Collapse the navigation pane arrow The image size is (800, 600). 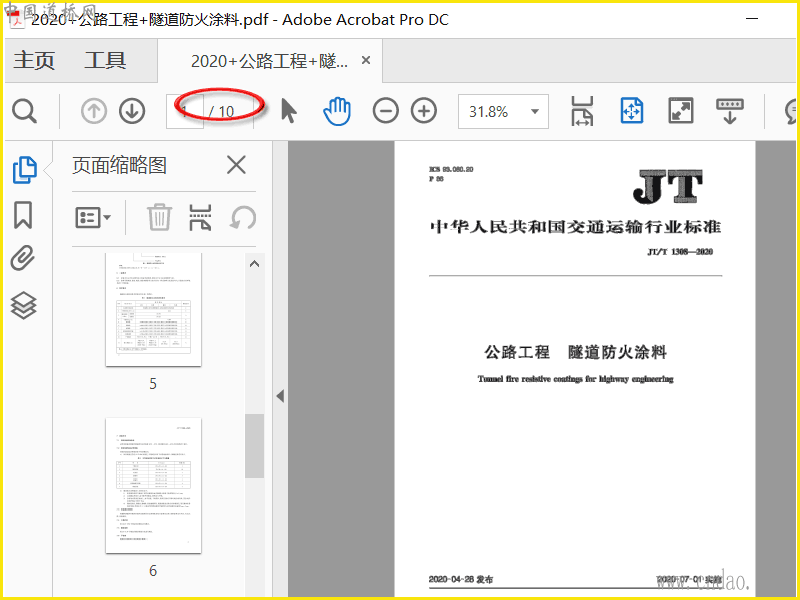(x=280, y=396)
